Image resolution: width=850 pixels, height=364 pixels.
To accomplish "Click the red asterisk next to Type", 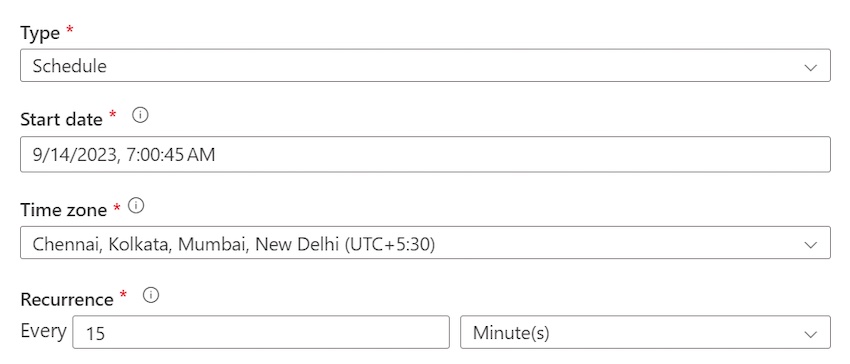I will pos(69,30).
